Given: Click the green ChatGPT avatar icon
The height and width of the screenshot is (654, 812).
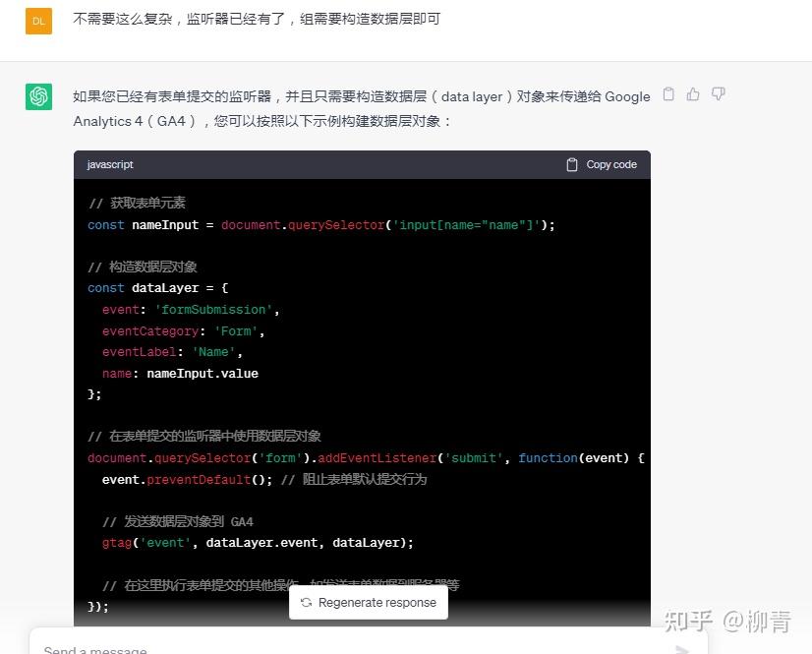Looking at the screenshot, I should click(x=38, y=98).
